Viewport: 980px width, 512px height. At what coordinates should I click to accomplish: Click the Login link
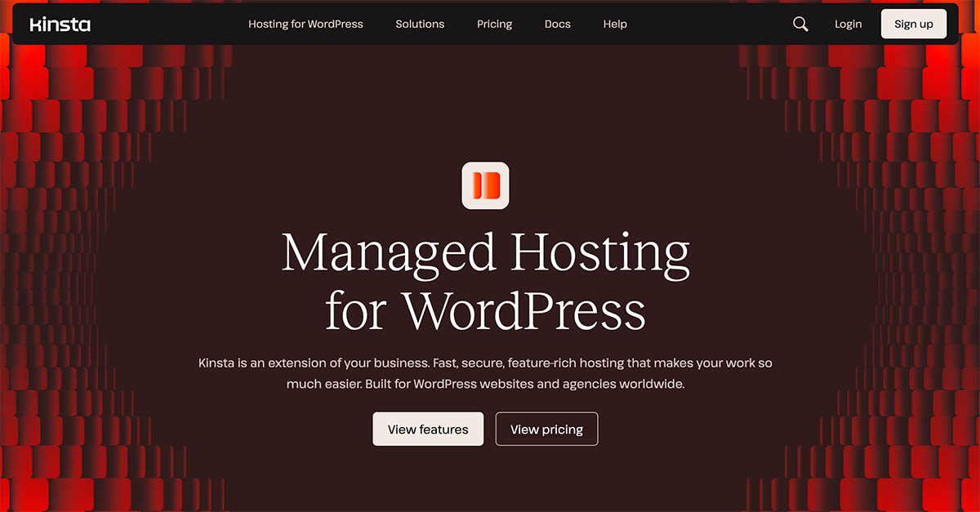click(848, 24)
